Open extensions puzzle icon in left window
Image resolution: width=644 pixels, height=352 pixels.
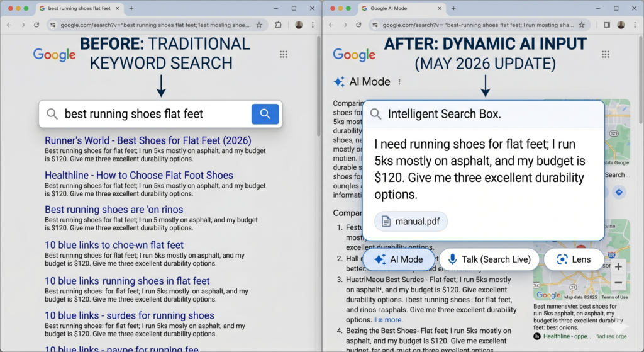pyautogui.click(x=279, y=25)
